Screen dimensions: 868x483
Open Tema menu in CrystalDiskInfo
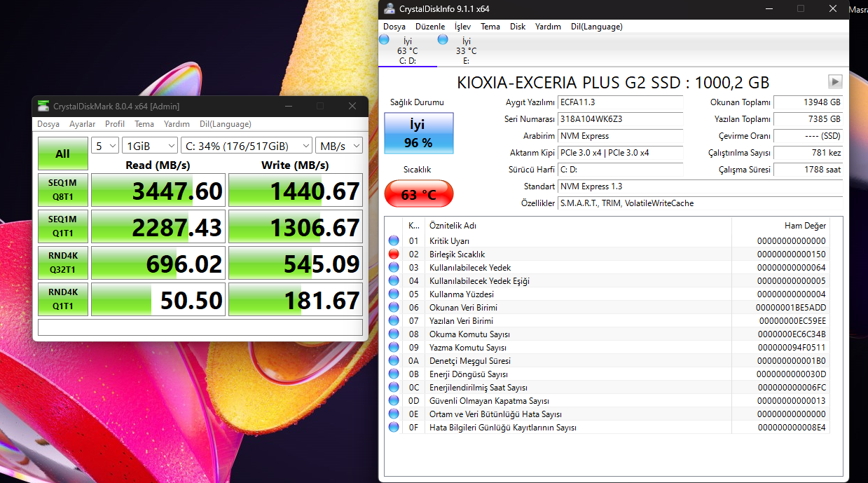490,27
